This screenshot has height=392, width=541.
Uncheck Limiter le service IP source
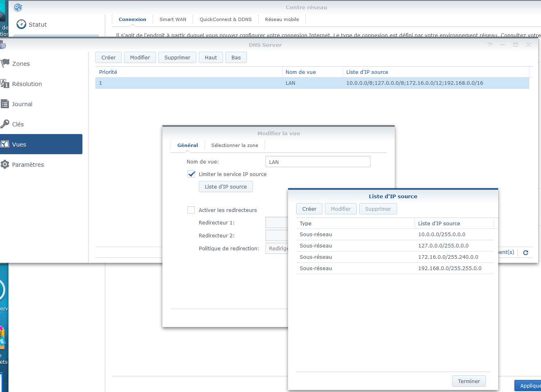tap(192, 174)
